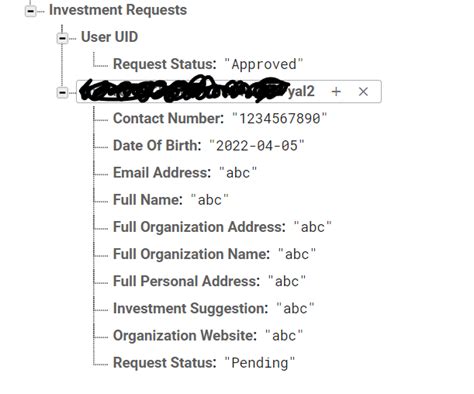Select the Investment Requests key
The width and height of the screenshot is (474, 394).
118,10
